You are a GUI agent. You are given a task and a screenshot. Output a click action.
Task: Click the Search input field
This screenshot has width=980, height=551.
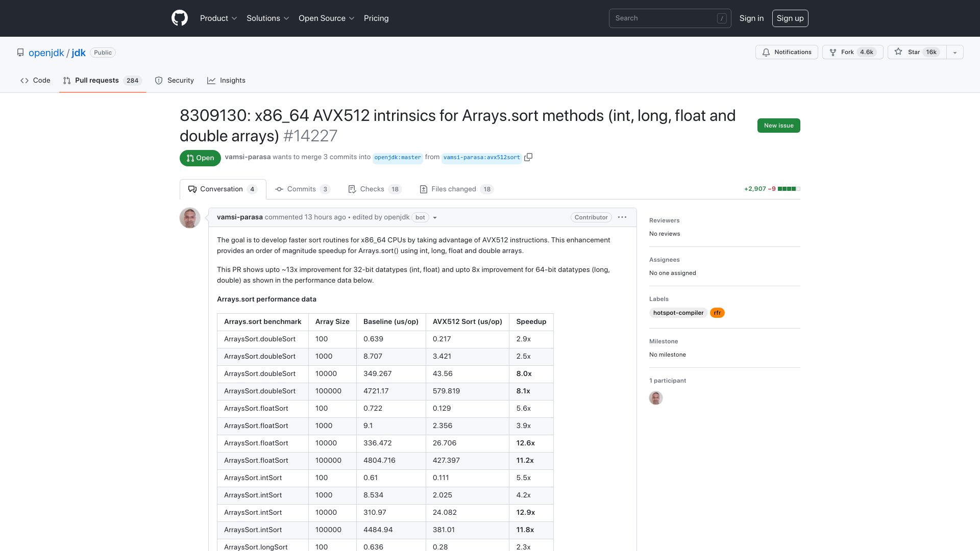tap(670, 18)
